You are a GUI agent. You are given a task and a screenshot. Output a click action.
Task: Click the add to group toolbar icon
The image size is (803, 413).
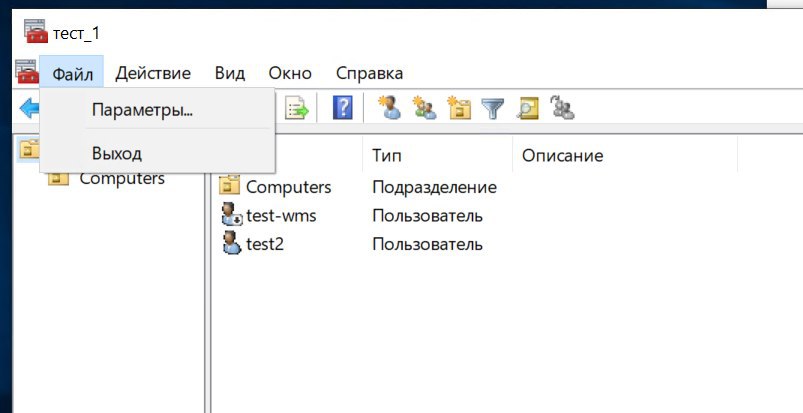(x=562, y=108)
